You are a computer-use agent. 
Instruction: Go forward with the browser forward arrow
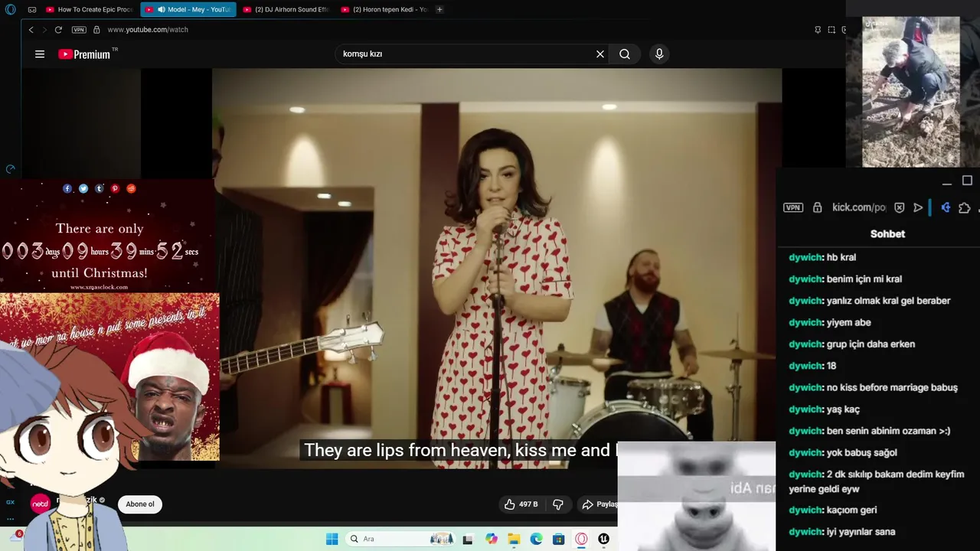point(44,30)
